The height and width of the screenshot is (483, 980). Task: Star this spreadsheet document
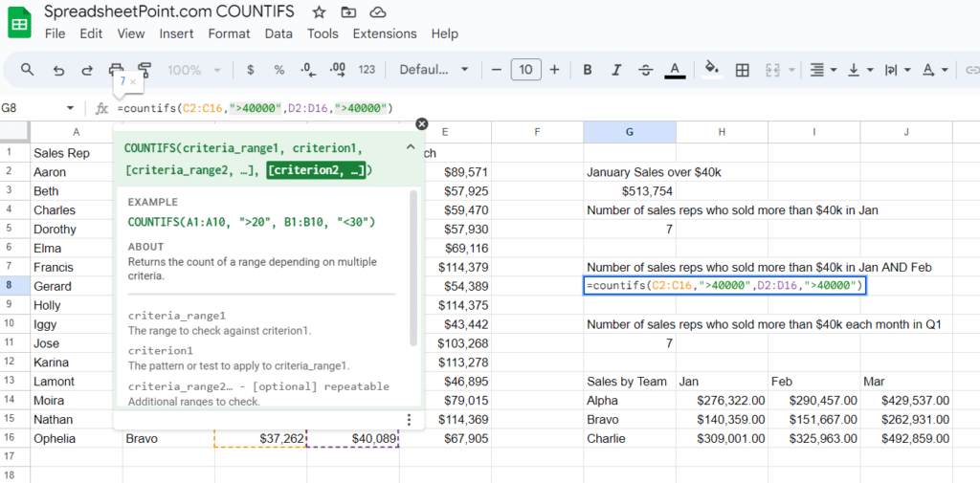[319, 12]
